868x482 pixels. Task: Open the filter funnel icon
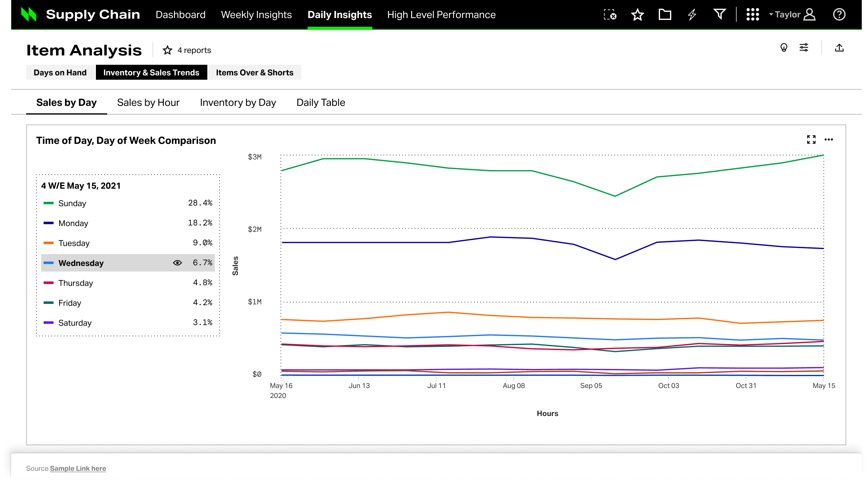click(x=719, y=15)
